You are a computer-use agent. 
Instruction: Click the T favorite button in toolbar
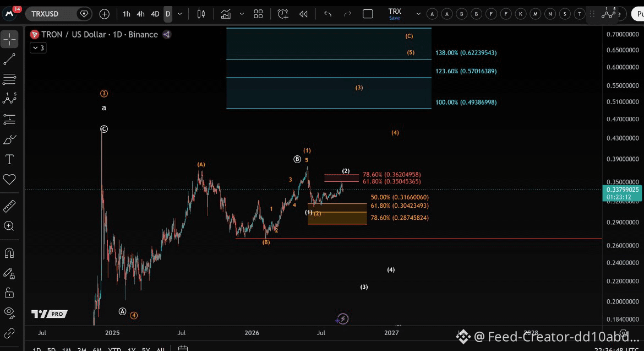tap(580, 14)
